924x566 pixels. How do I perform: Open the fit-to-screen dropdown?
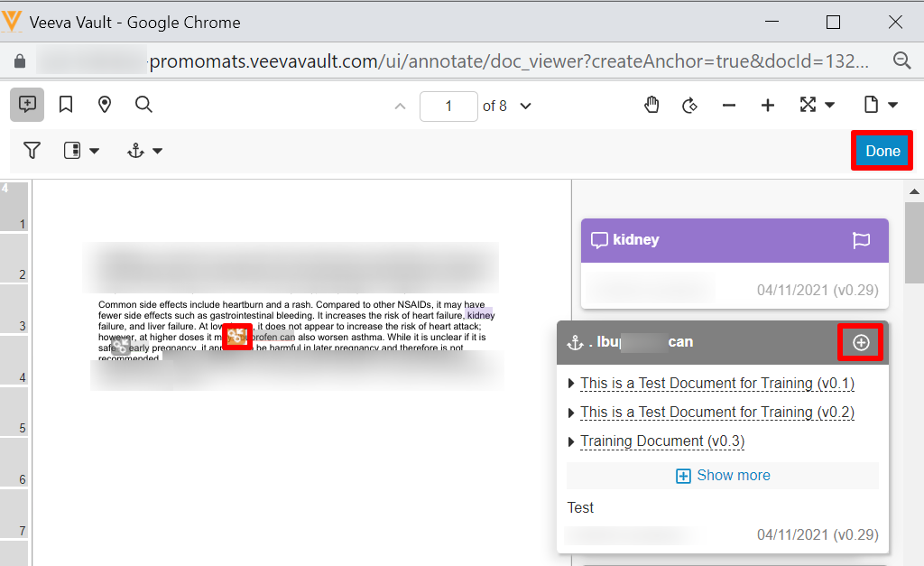817,106
